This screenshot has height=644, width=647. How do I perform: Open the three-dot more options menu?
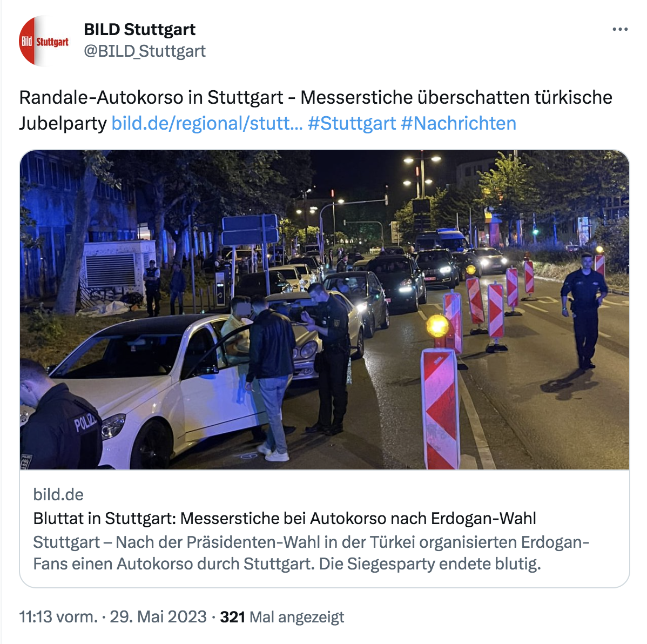click(x=620, y=29)
